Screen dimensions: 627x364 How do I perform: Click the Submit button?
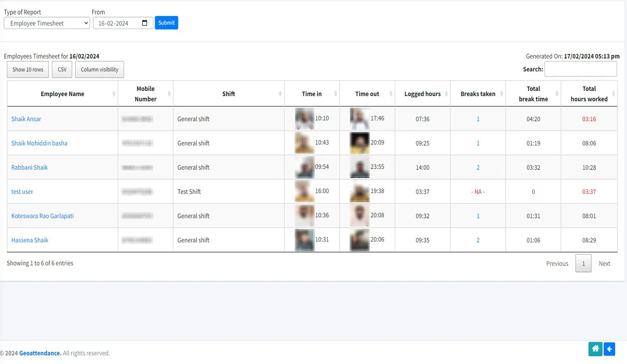(x=166, y=23)
